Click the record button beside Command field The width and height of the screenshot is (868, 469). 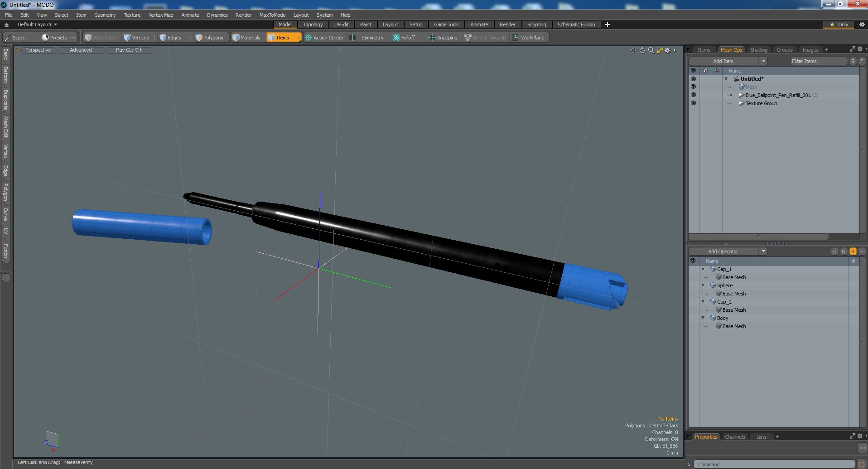point(862,464)
